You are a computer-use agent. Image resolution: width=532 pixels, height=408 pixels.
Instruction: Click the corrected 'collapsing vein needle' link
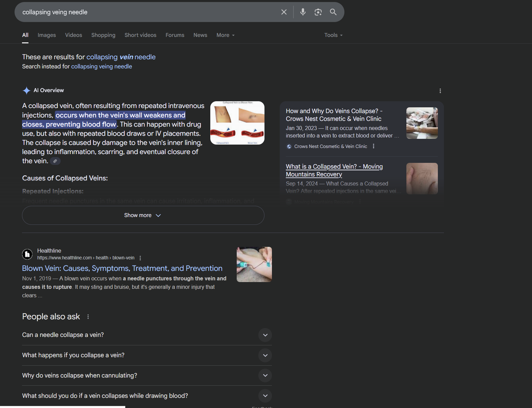coord(121,57)
